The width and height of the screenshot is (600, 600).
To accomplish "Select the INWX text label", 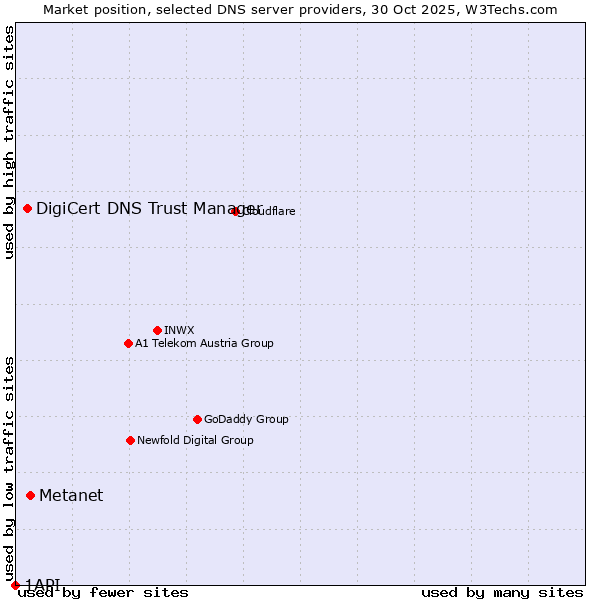I will click(x=179, y=331).
